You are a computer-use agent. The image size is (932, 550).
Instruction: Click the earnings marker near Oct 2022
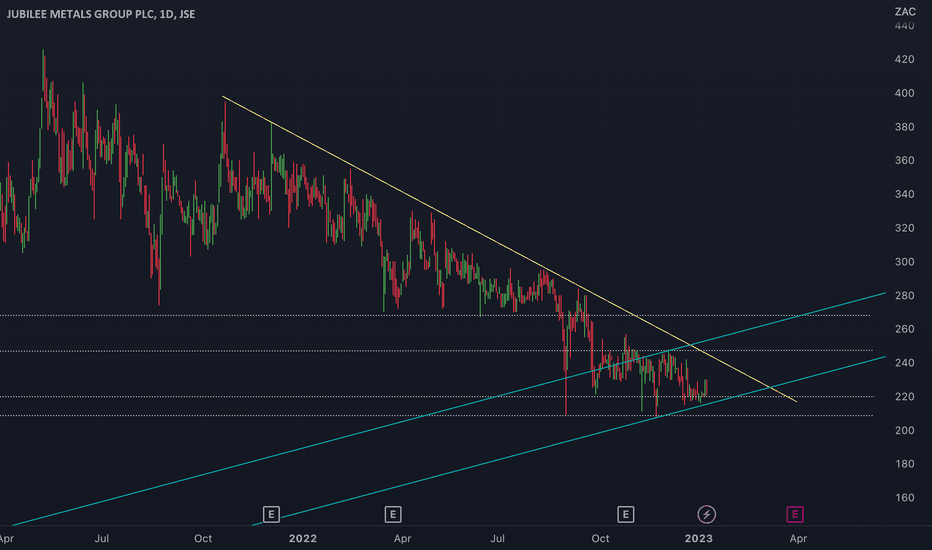click(x=625, y=514)
